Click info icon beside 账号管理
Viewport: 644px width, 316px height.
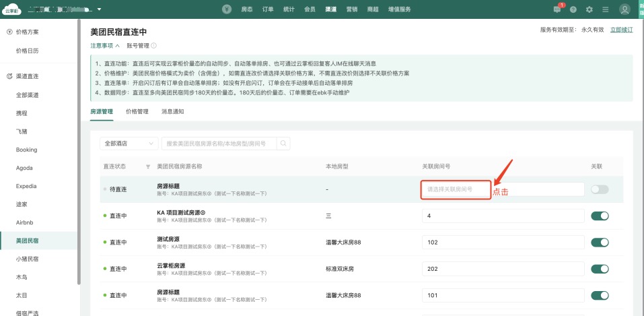point(154,46)
